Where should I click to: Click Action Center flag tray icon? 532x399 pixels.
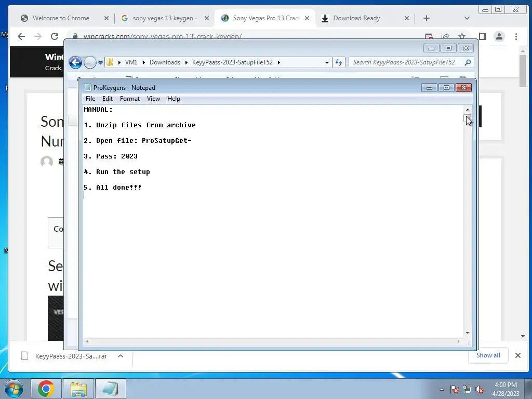coord(454,390)
